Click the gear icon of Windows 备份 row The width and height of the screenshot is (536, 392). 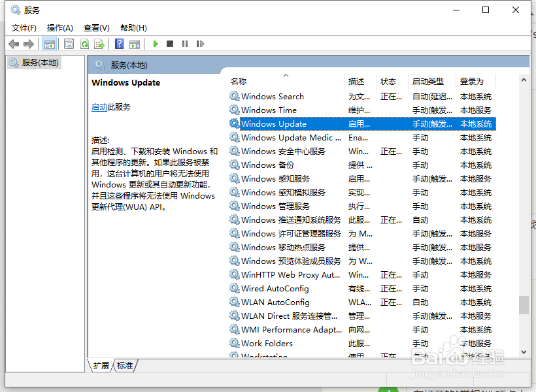pyautogui.click(x=234, y=165)
